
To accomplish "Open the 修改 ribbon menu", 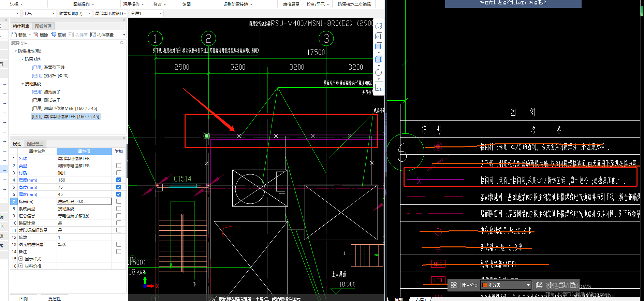I will coord(160,4).
